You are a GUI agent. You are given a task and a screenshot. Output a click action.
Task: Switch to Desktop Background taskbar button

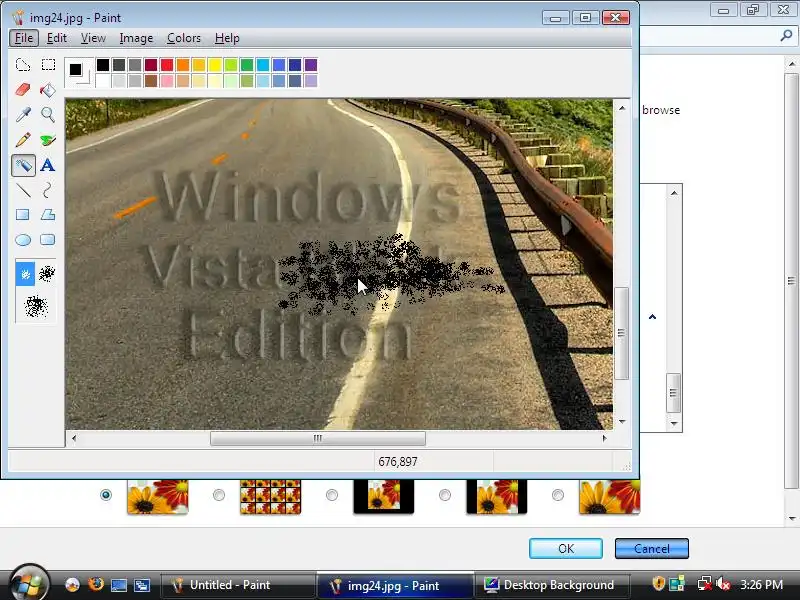(x=551, y=585)
